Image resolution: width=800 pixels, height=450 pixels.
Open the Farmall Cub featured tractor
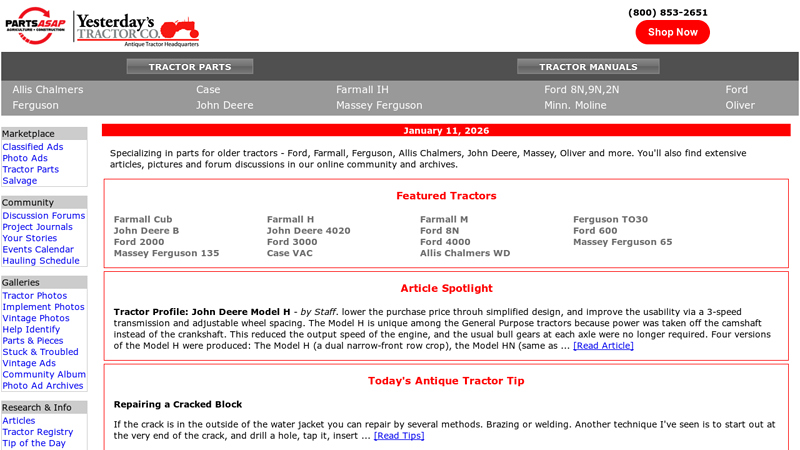143,219
